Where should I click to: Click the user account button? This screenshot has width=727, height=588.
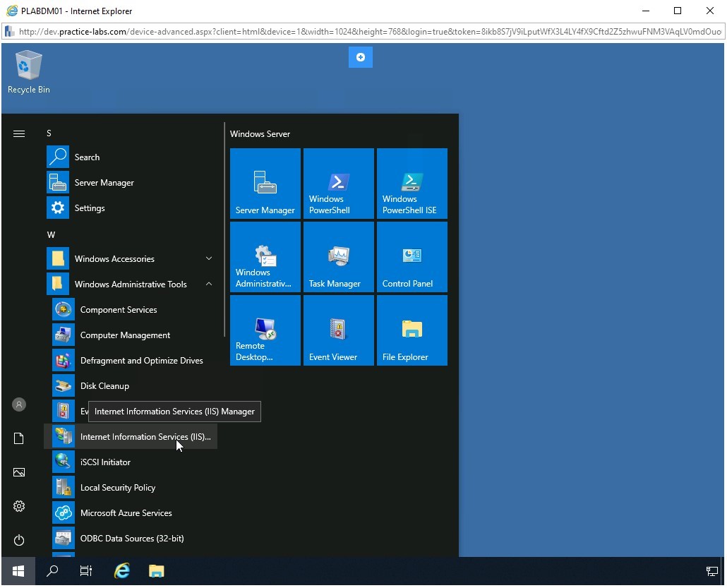click(19, 404)
